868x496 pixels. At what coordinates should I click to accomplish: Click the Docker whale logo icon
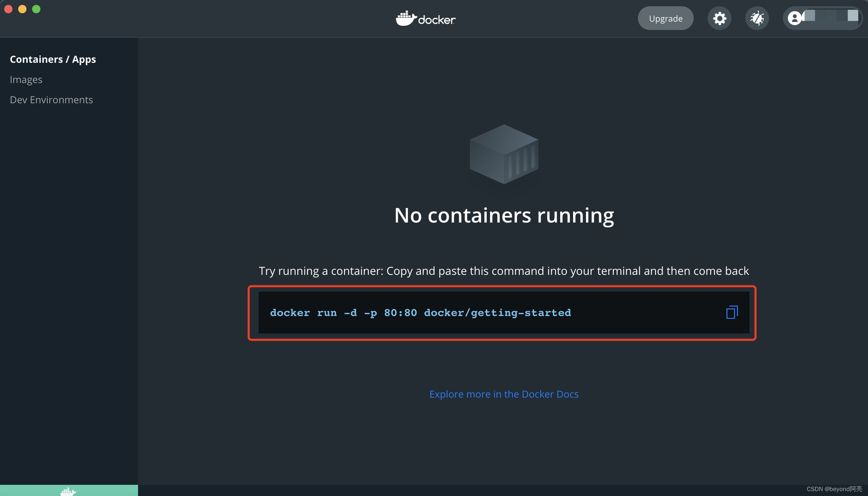click(404, 18)
